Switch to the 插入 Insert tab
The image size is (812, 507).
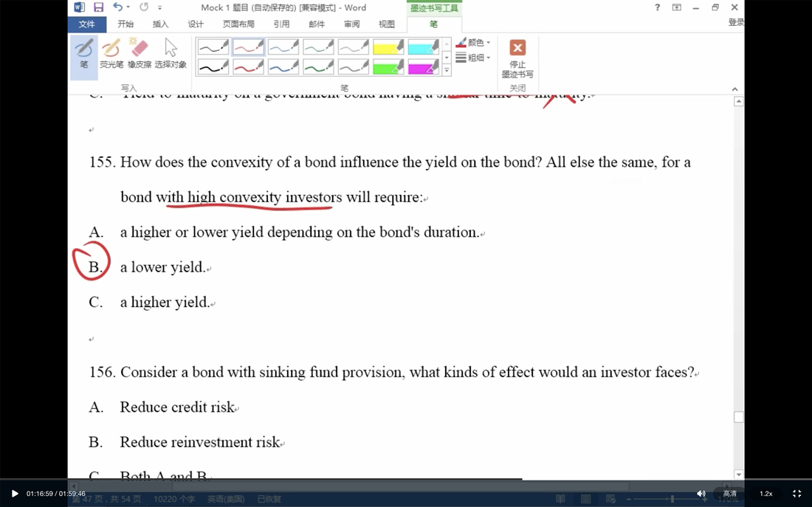click(x=160, y=24)
